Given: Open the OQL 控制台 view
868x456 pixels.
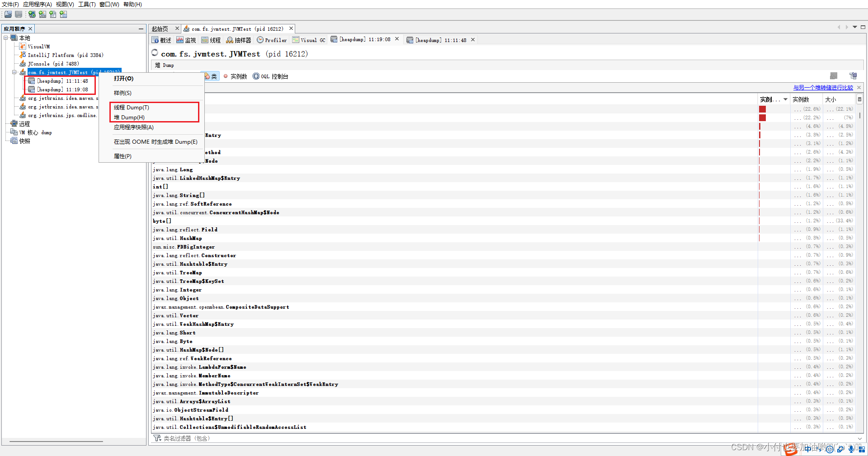Looking at the screenshot, I should [x=270, y=76].
